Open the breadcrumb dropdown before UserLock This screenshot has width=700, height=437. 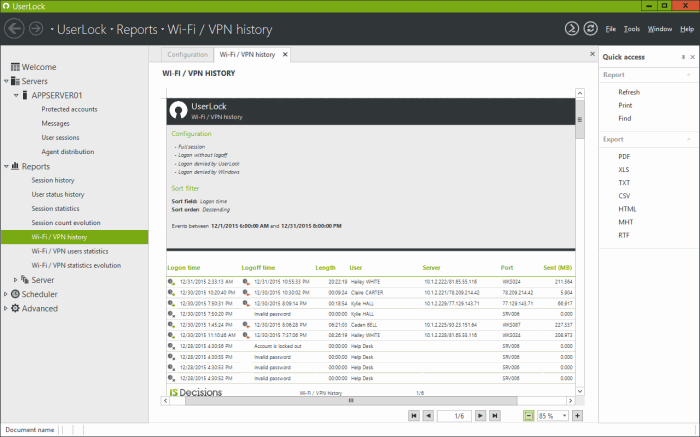tap(52, 29)
